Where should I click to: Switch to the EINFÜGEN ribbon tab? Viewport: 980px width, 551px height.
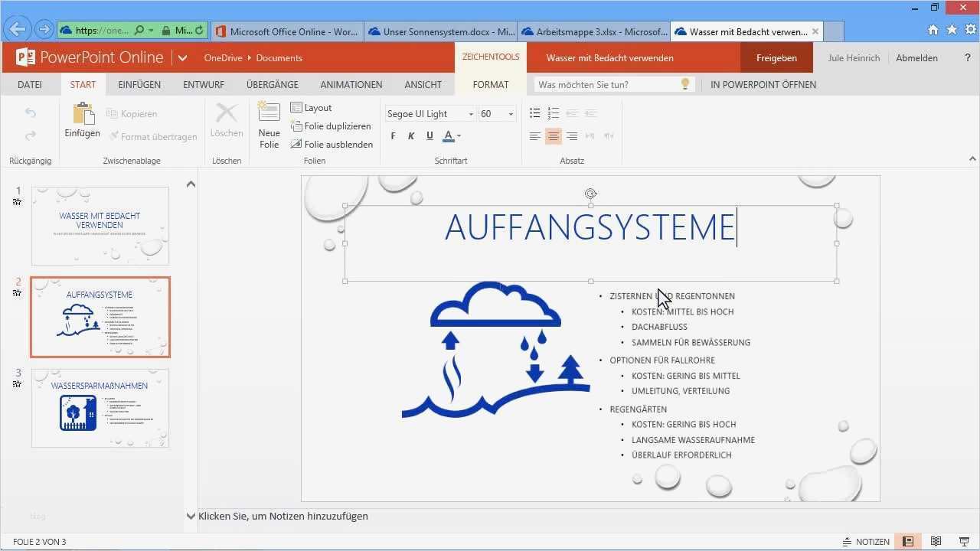(139, 84)
